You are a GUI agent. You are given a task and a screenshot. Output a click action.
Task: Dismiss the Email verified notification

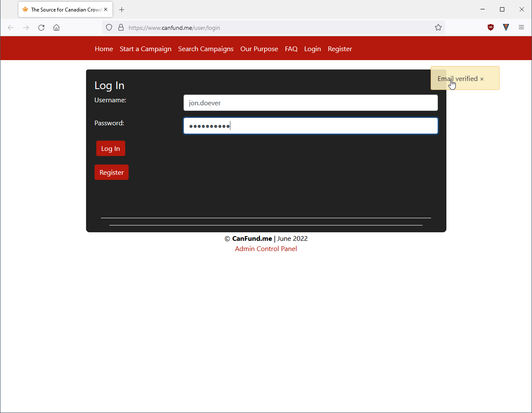pyautogui.click(x=482, y=79)
